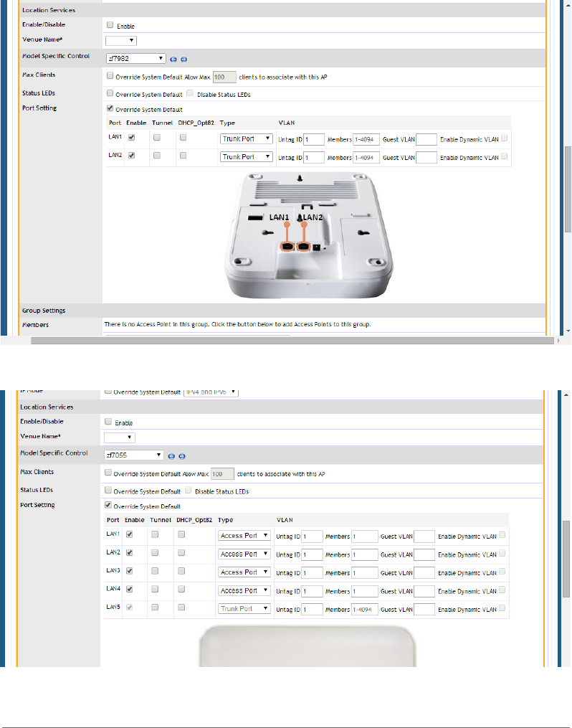Screen dimensions: 572x728
Task: Uncheck LAN1 Enable checkbox for zf7982
Action: [132, 138]
